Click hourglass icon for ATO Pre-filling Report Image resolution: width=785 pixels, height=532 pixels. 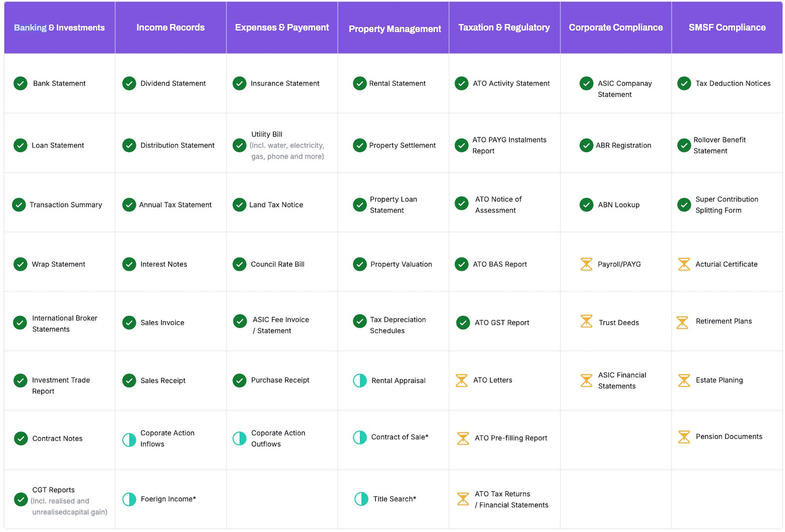(x=463, y=438)
